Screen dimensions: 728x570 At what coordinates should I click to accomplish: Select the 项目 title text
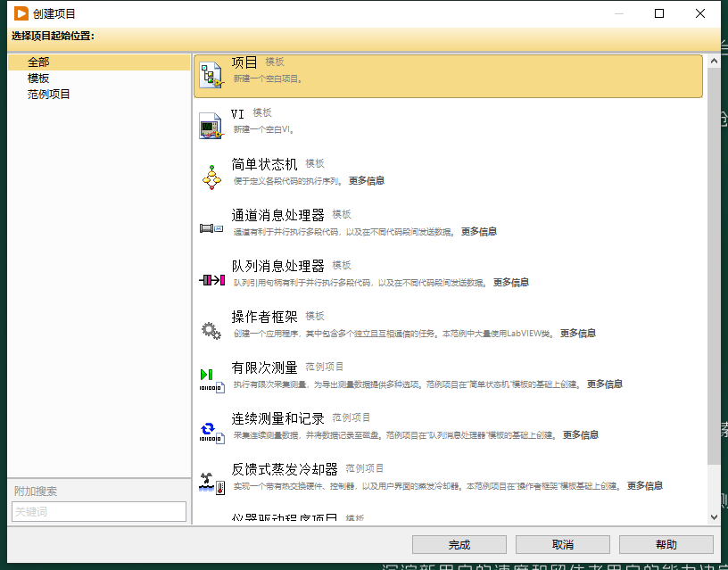(x=244, y=62)
